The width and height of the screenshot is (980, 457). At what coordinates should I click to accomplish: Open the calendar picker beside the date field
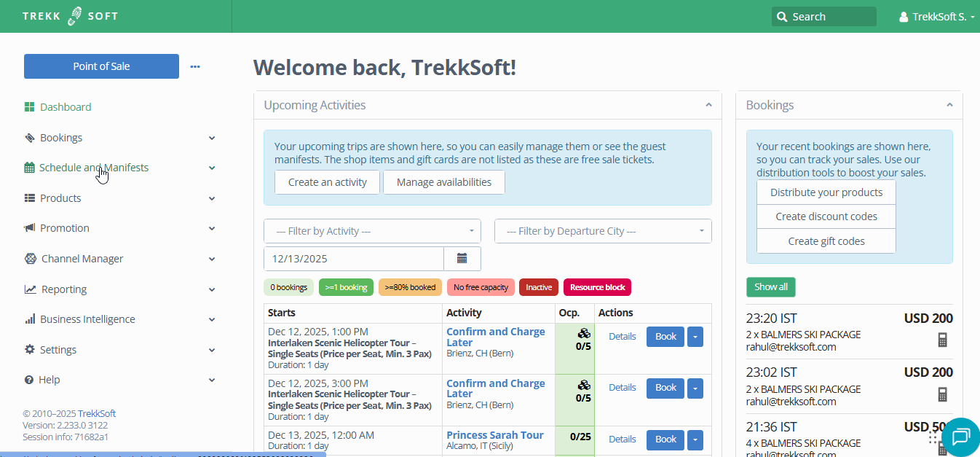coord(462,258)
